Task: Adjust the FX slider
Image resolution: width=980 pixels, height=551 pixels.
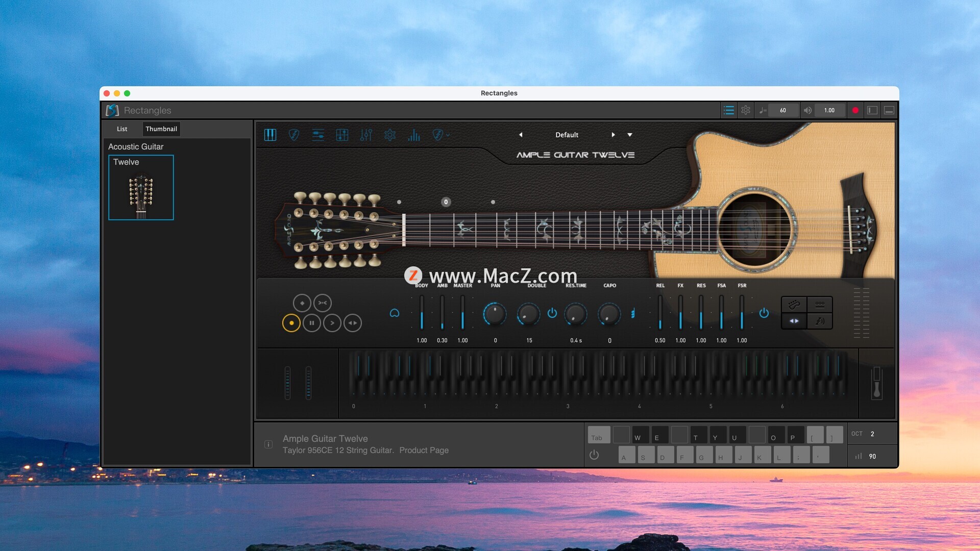Action: (x=680, y=312)
